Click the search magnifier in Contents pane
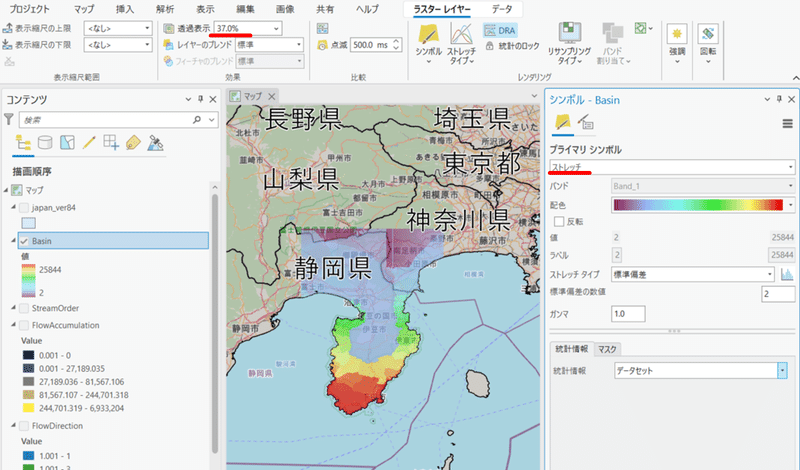 pyautogui.click(x=197, y=120)
